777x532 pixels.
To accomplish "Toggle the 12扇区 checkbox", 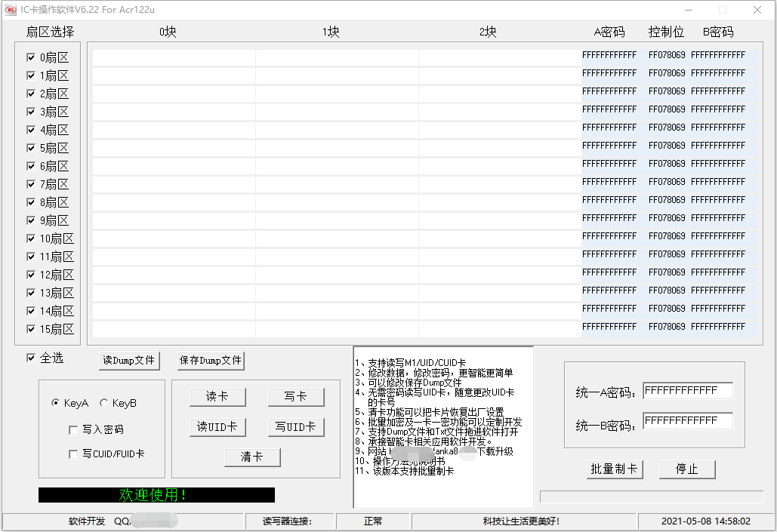I will click(31, 275).
